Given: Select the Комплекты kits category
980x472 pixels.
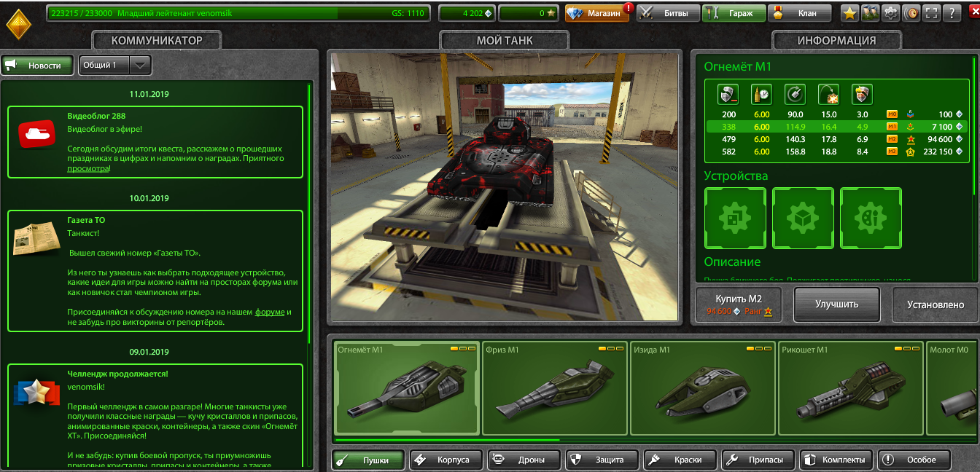Looking at the screenshot, I should click(x=837, y=460).
